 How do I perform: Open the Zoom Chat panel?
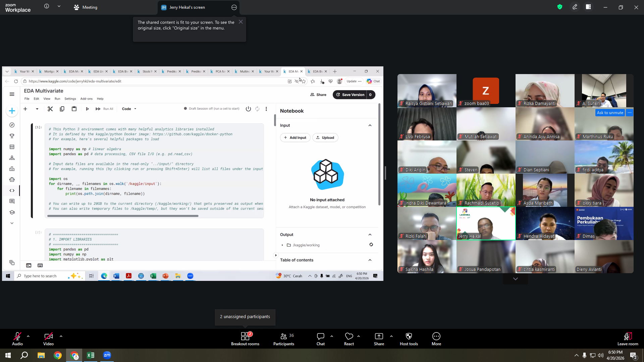pyautogui.click(x=321, y=339)
